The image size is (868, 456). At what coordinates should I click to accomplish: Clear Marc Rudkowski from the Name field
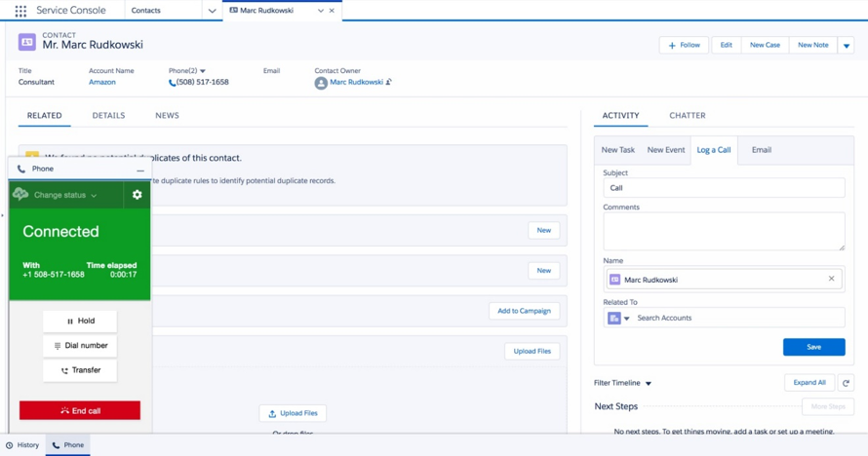831,279
